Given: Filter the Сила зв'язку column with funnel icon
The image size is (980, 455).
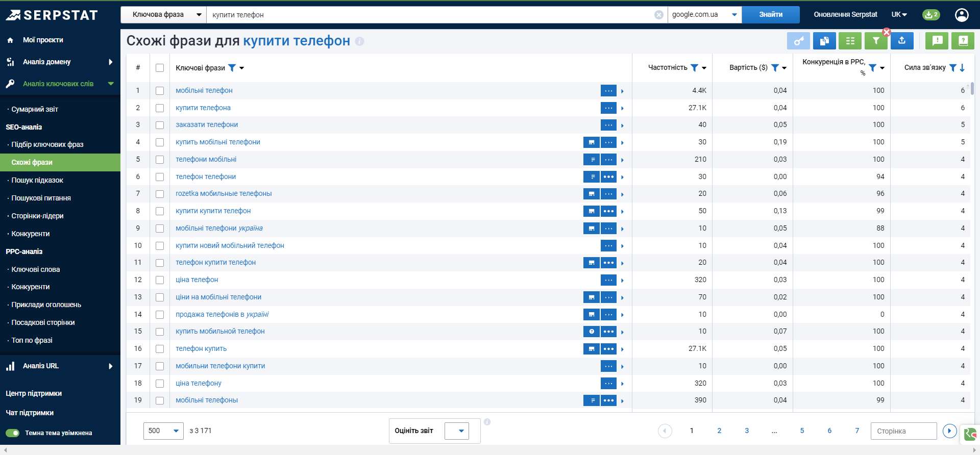Looking at the screenshot, I should [952, 68].
